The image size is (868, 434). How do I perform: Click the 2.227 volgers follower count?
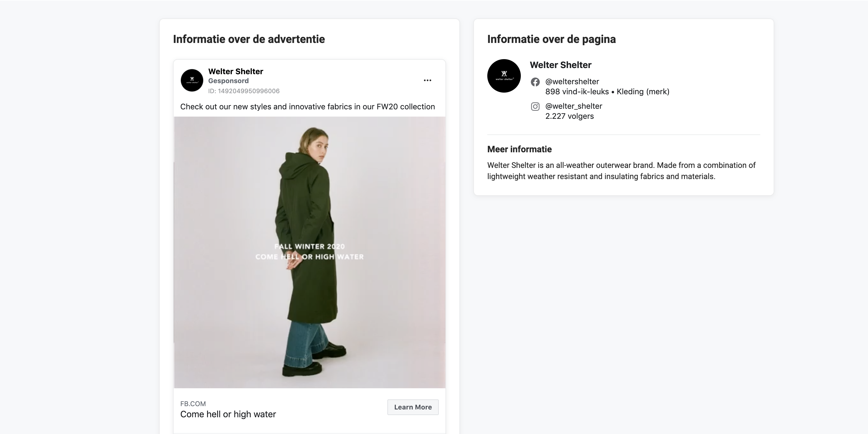pos(569,116)
